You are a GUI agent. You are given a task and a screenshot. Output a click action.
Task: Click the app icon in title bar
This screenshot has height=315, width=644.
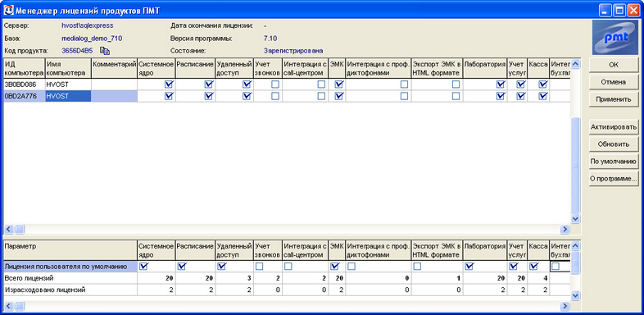(x=8, y=10)
